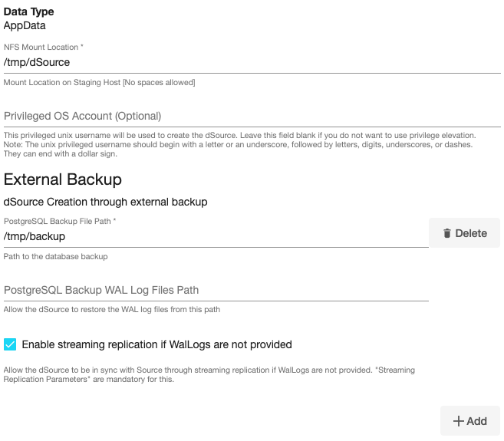504x441 pixels.
Task: Select the PostgreSQL Backup WAL Log Files Path field
Action: coord(215,290)
